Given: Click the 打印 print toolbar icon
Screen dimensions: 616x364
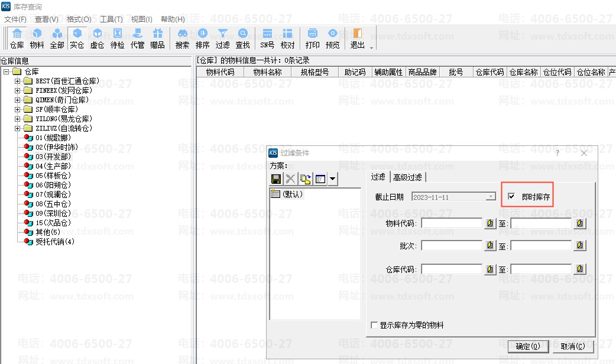Looking at the screenshot, I should pos(312,38).
